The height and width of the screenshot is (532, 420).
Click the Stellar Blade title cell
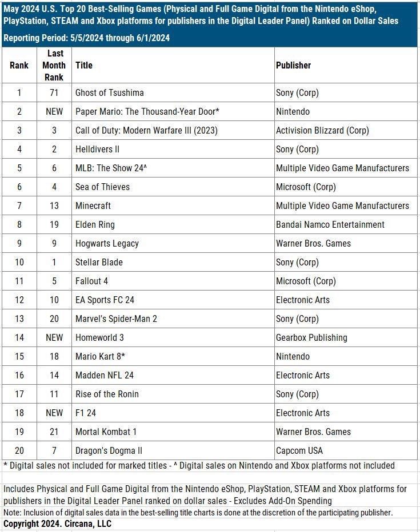(99, 262)
